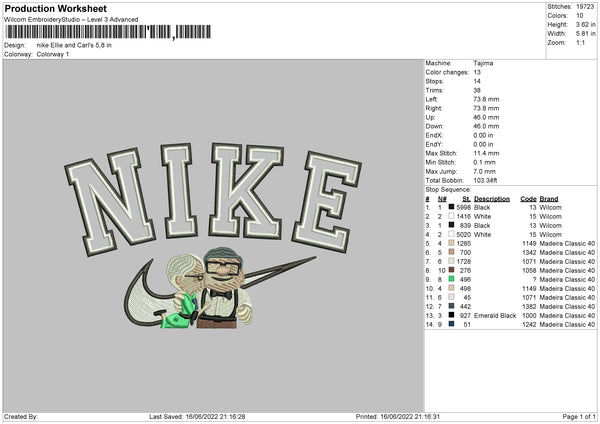Viewport: 600px width, 424px height.
Task: Click the Printed timestamp 21:16:31
Action: (426, 416)
